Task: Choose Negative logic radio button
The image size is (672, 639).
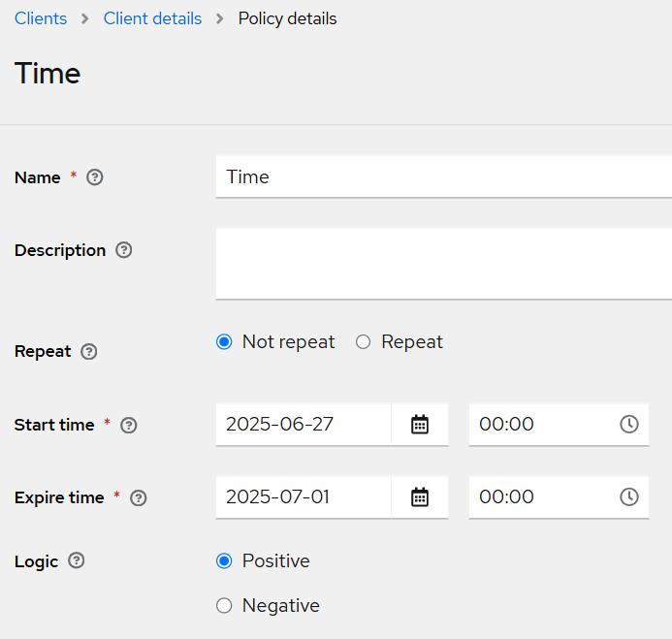Action: click(x=225, y=606)
